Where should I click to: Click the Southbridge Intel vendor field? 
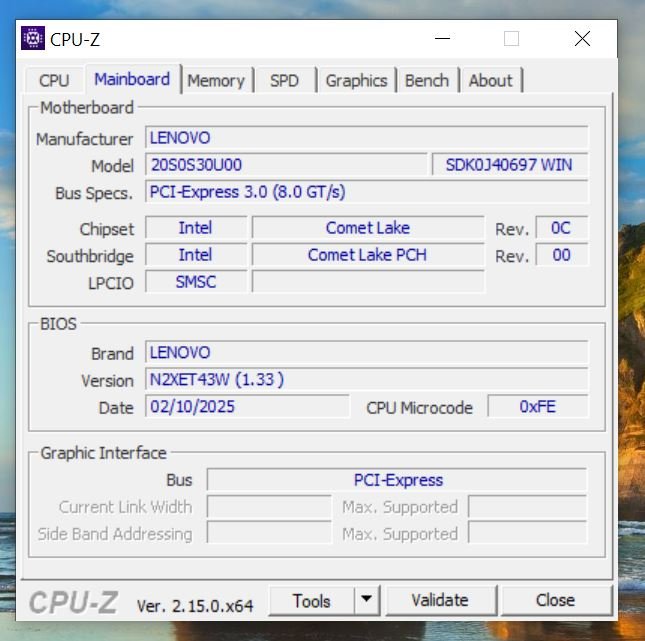[x=196, y=255]
